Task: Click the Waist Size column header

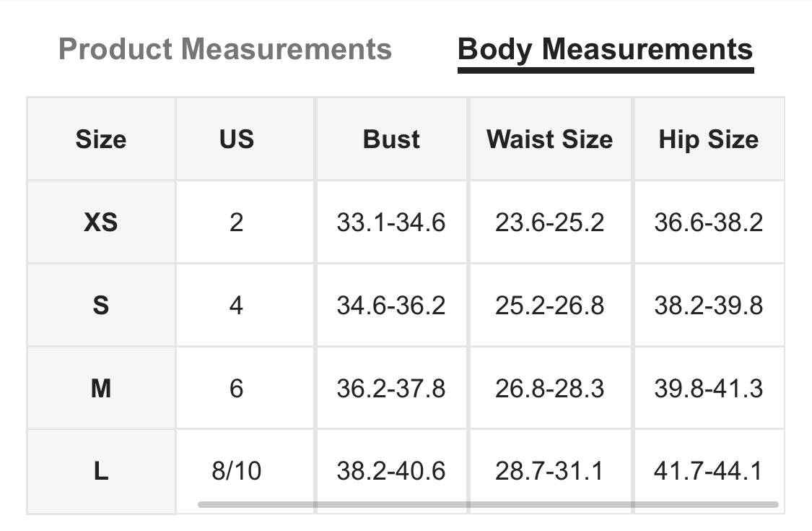Action: pyautogui.click(x=549, y=139)
